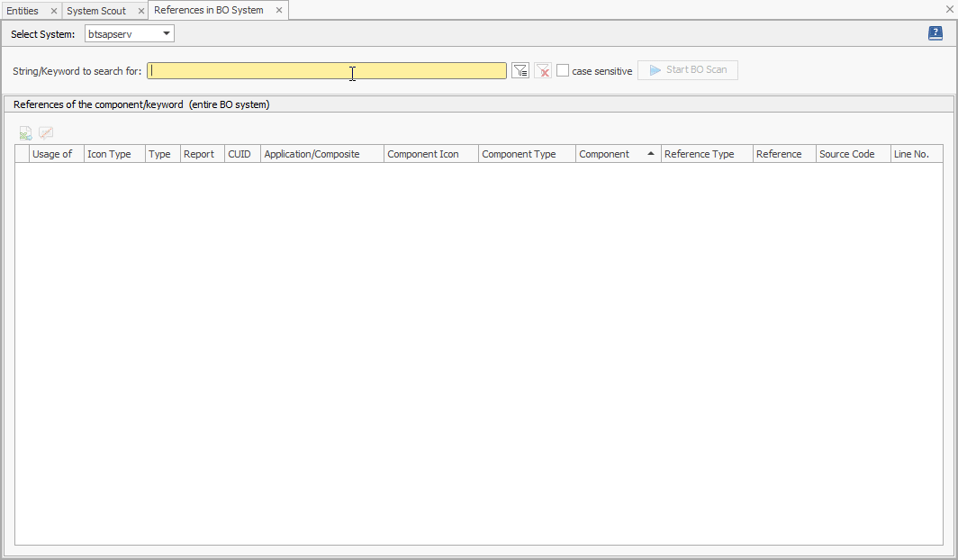The image size is (958, 560).
Task: Expand the Select System combo box arrow
Action: tap(167, 32)
